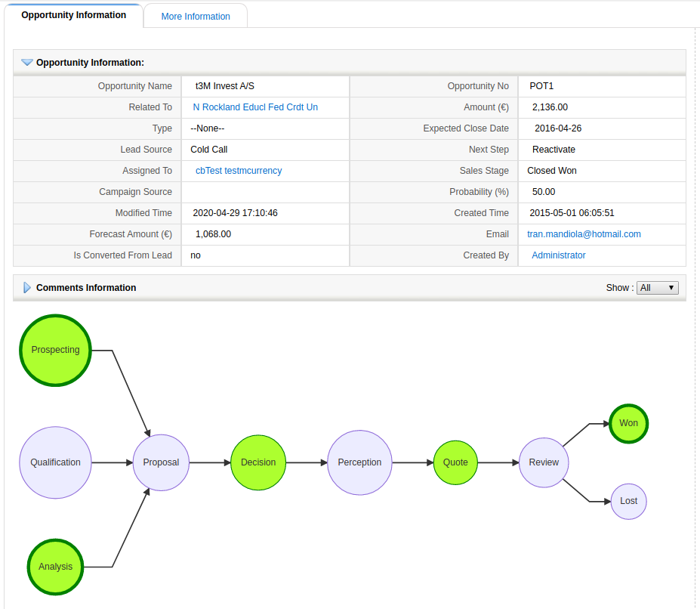The width and height of the screenshot is (700, 609).
Task: Click the Prospecting stage node
Action: pos(55,351)
